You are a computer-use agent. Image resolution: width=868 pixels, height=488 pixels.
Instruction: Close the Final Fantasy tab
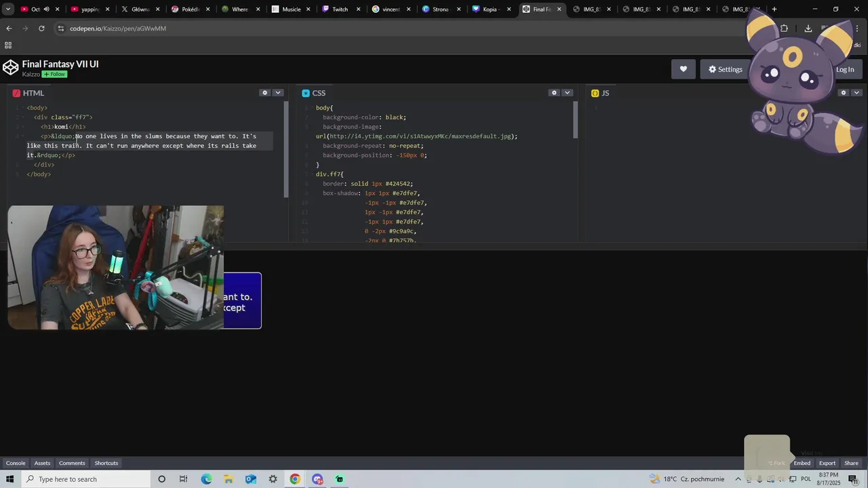(559, 9)
